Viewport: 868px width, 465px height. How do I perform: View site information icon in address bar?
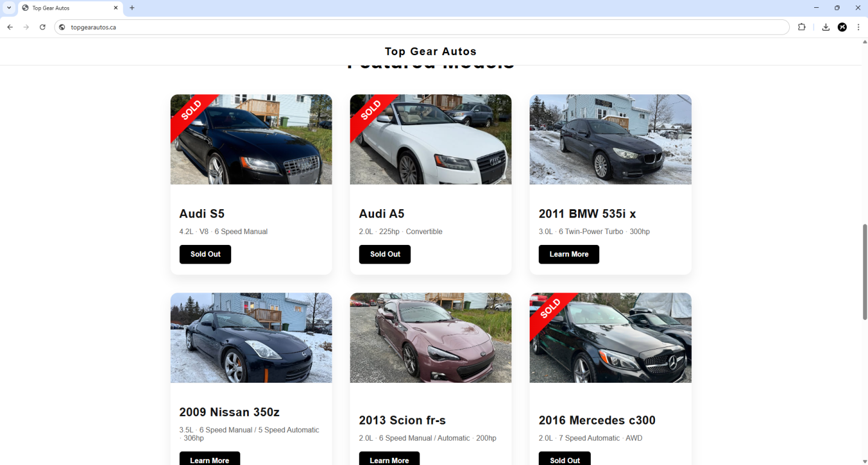[x=62, y=27]
